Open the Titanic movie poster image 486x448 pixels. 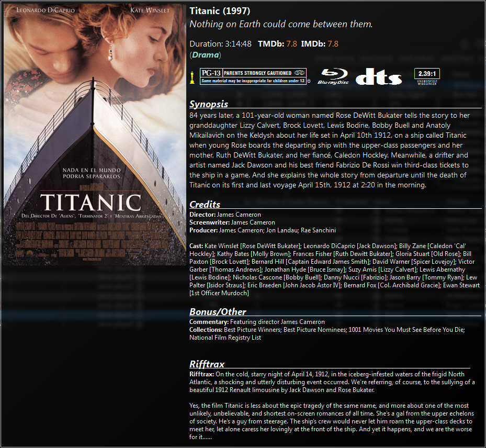[95, 135]
